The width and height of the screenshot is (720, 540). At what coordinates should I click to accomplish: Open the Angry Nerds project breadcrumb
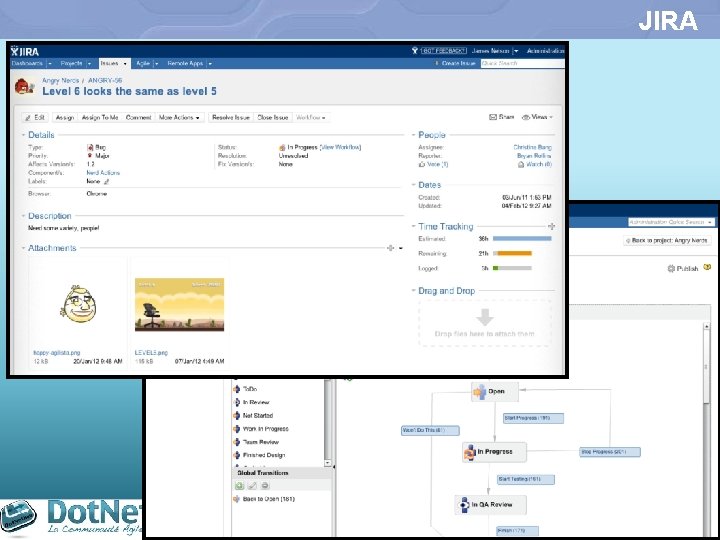point(60,80)
